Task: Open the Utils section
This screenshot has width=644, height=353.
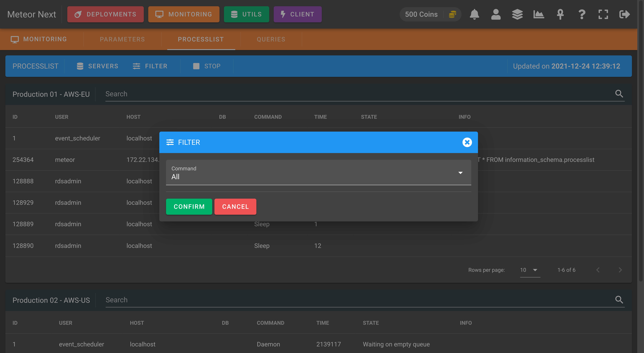Action: [247, 14]
